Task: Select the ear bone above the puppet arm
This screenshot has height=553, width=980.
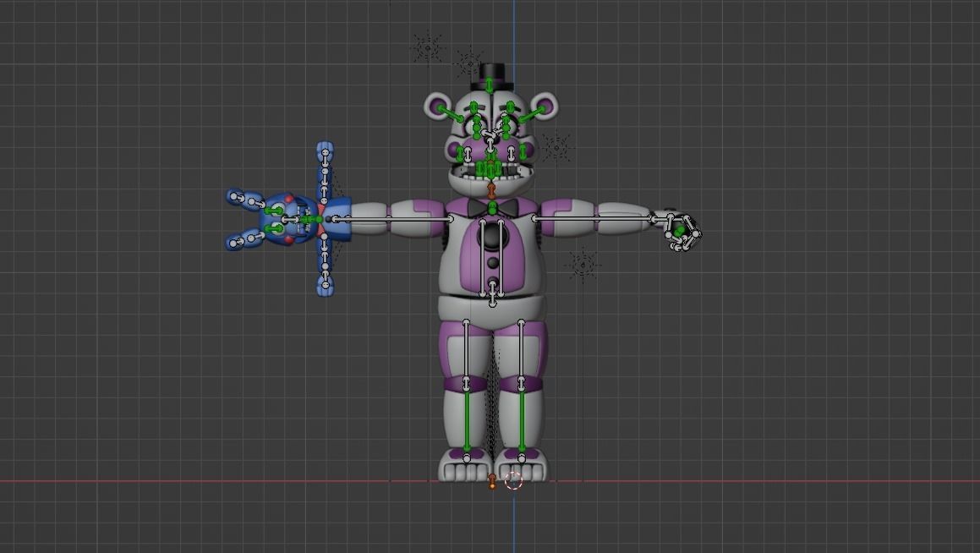Action: [x=452, y=113]
